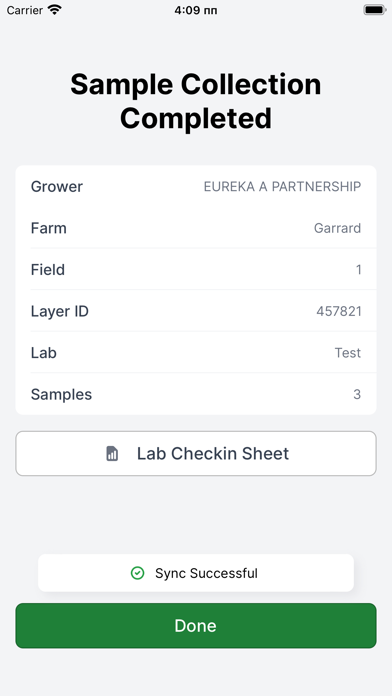Image resolution: width=392 pixels, height=696 pixels.
Task: Tap the green Done button
Action: [196, 625]
